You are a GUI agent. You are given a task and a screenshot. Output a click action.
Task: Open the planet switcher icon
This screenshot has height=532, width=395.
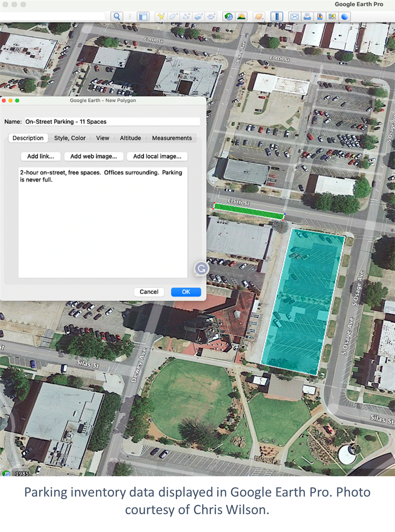click(259, 16)
